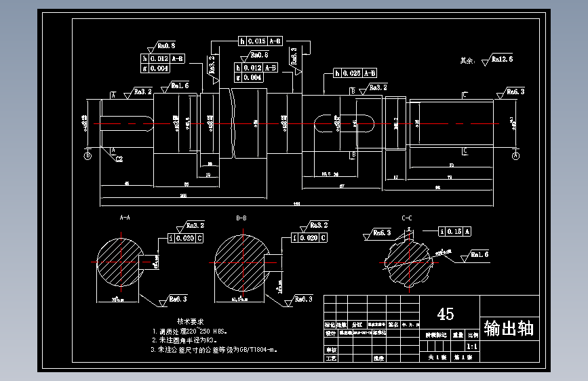Click the 签名 column header in title block
This screenshot has height=381, width=588.
(x=393, y=325)
